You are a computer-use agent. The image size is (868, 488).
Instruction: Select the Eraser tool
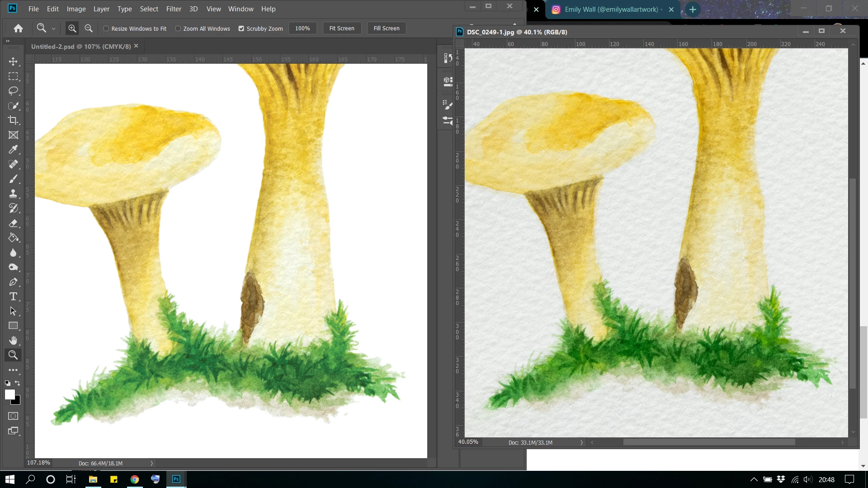[13, 223]
